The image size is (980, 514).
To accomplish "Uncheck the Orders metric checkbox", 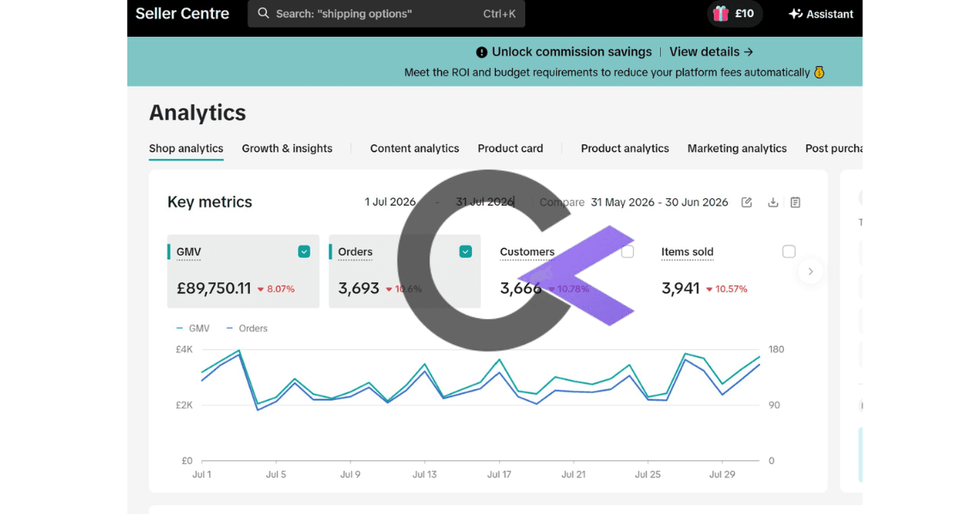I will (465, 252).
